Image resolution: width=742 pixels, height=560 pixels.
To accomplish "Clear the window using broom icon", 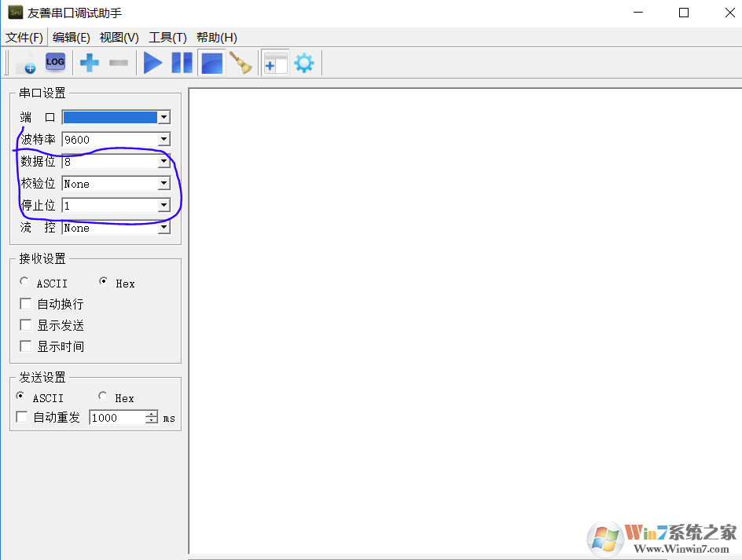I will [241, 63].
